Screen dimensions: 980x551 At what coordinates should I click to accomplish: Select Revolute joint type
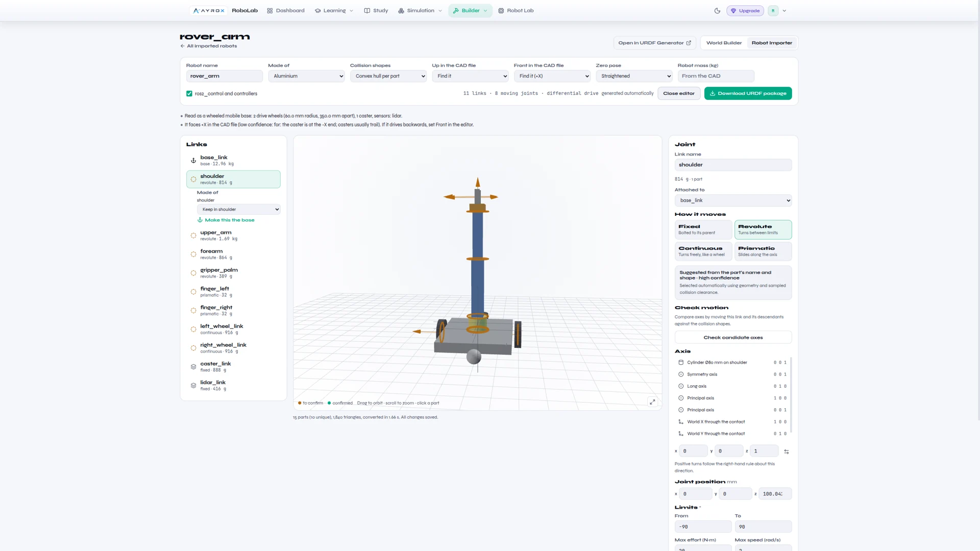pos(763,230)
